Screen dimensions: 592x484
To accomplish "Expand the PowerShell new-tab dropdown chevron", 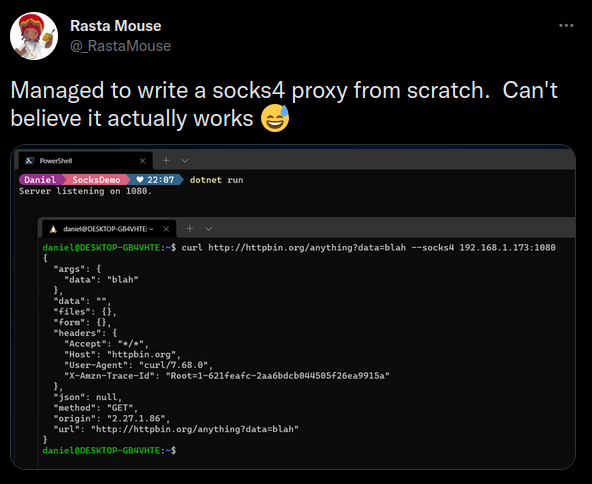I will 185,161.
